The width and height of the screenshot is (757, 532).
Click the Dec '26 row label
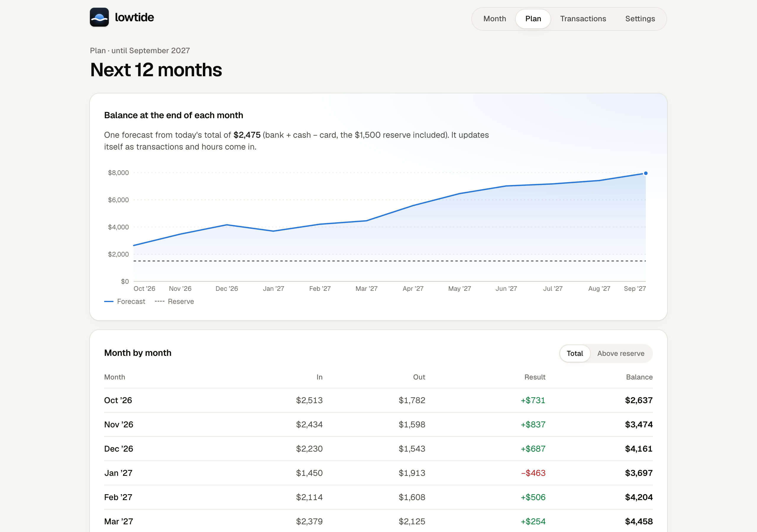pyautogui.click(x=119, y=449)
